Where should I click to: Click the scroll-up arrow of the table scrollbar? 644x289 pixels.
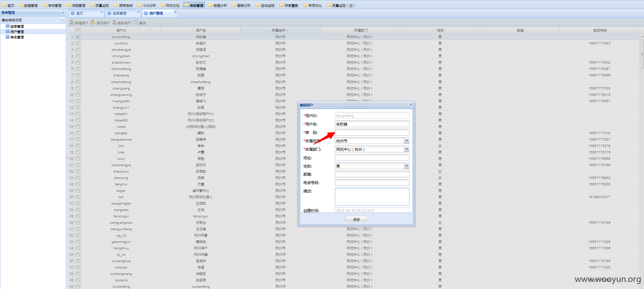[x=642, y=37]
